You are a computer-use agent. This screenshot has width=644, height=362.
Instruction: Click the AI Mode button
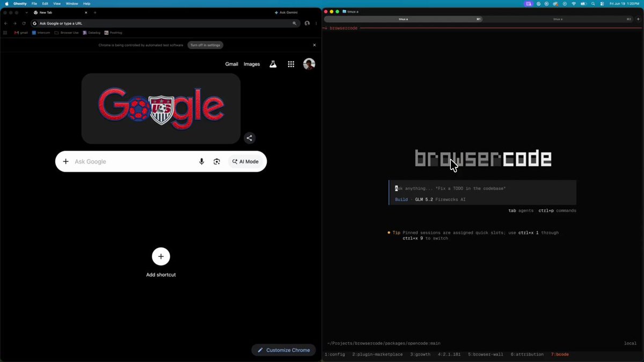coord(245,161)
